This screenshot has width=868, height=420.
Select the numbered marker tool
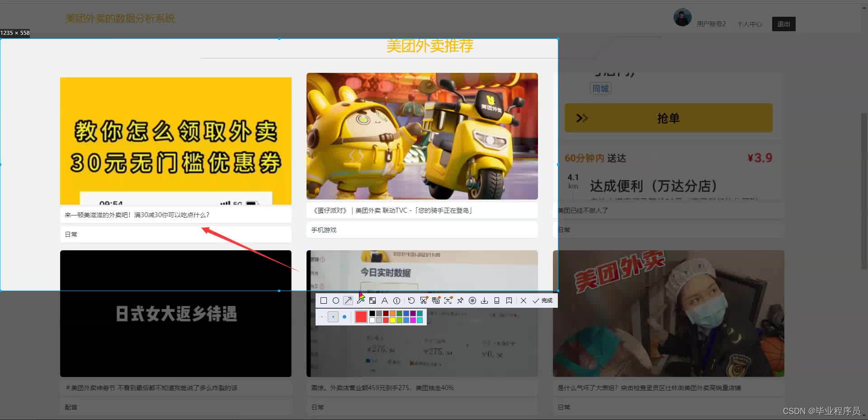point(396,301)
